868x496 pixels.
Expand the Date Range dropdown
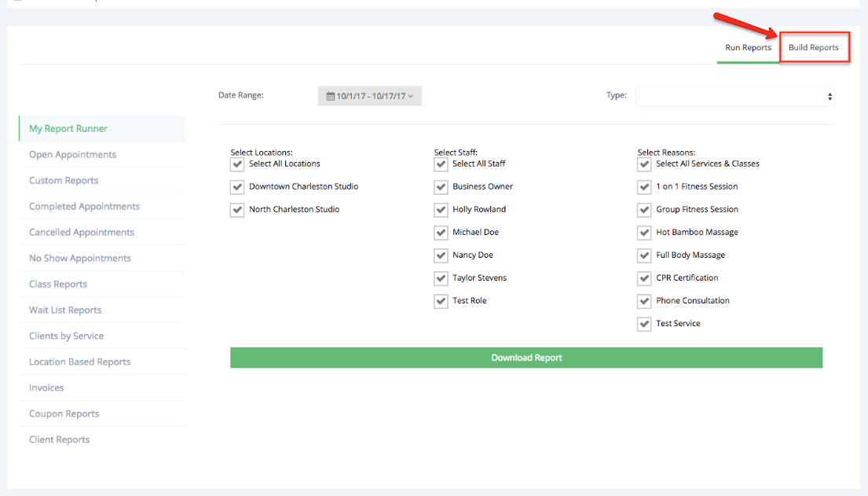point(369,95)
